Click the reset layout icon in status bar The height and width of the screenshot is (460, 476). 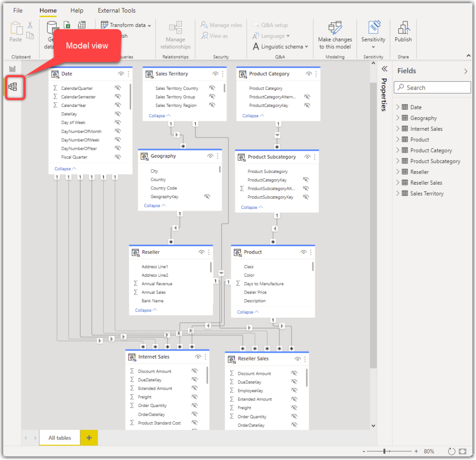coord(452,452)
